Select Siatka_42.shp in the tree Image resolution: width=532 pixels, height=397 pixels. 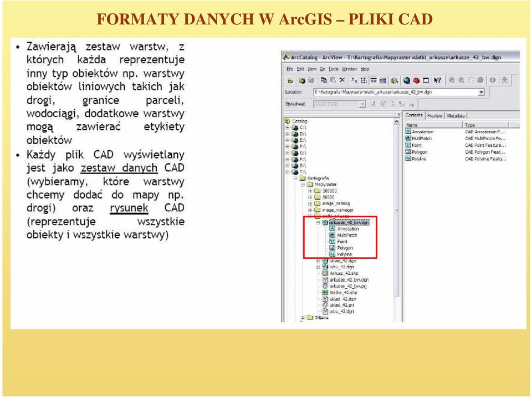[x=339, y=292]
